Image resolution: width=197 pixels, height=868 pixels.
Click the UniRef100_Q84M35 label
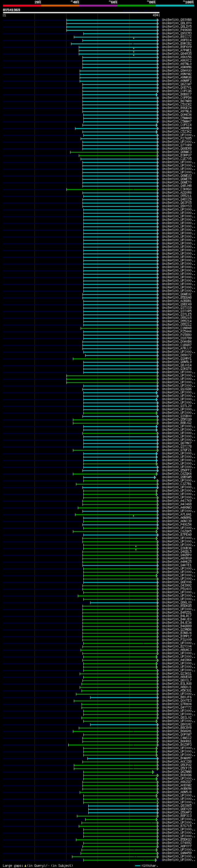pos(177,54)
